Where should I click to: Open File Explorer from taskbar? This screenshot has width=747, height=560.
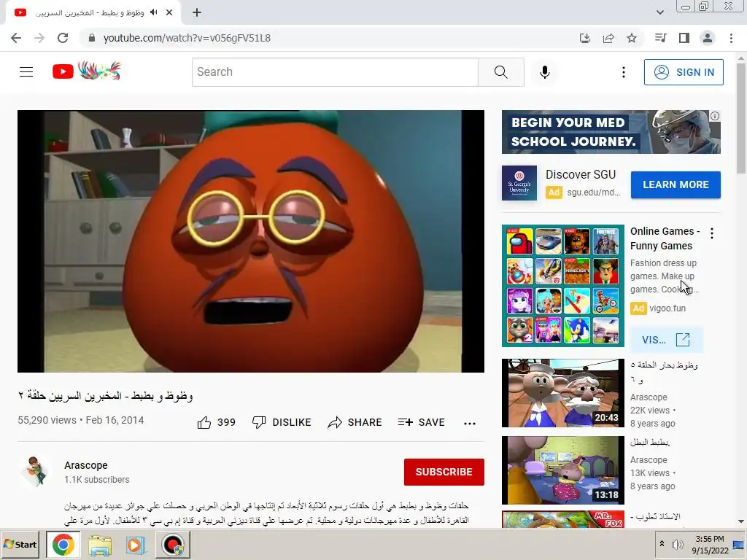coord(99,545)
